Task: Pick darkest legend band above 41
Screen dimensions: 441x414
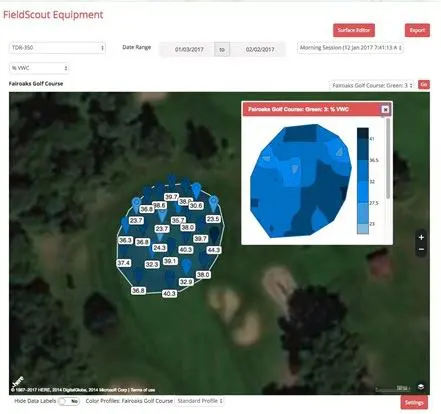Action: click(x=363, y=133)
